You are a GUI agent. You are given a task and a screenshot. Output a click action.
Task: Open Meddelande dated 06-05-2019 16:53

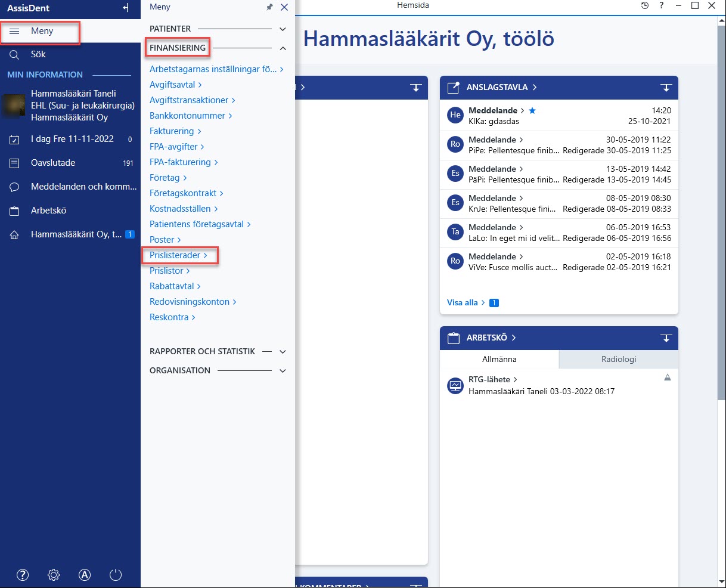(559, 233)
